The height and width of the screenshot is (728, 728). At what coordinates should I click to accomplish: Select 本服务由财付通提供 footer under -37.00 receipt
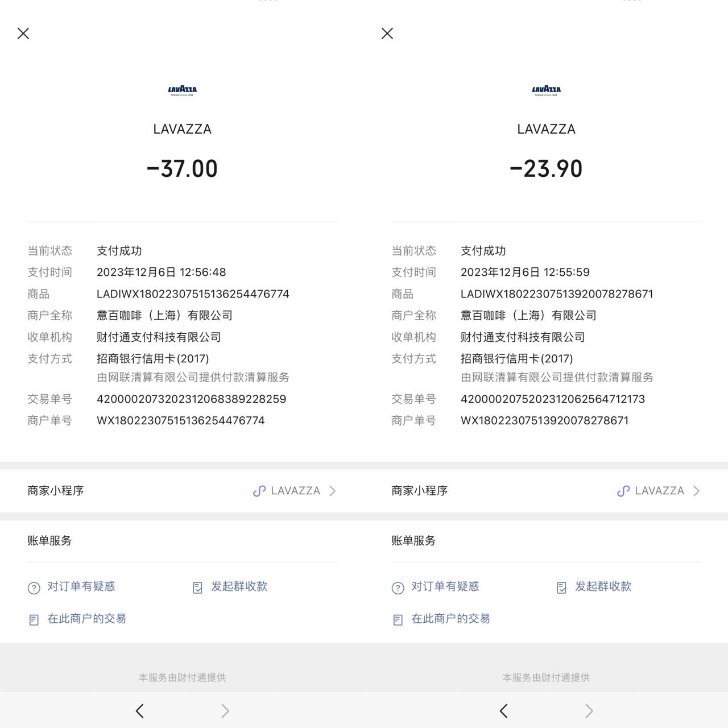point(182,677)
